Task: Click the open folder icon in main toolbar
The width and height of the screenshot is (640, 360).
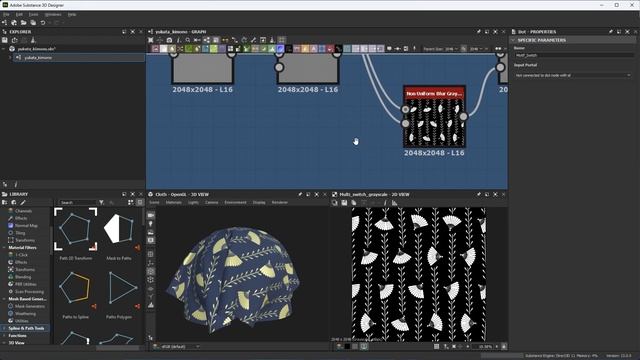Action: coord(24,23)
